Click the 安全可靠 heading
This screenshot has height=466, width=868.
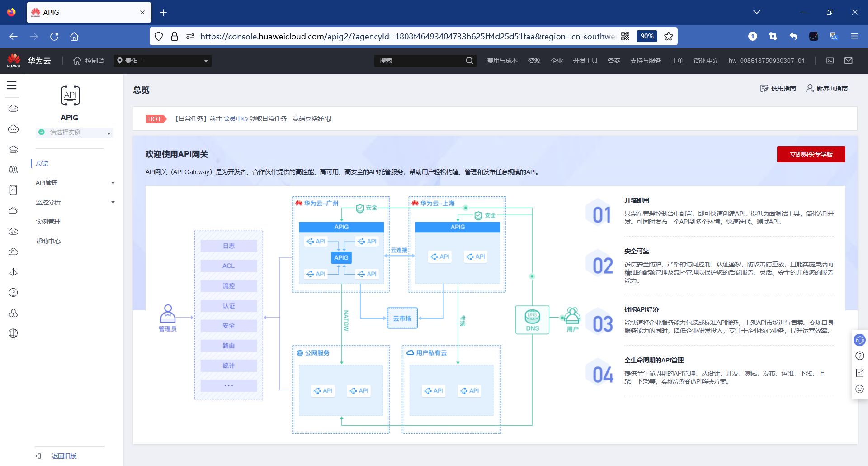(637, 251)
